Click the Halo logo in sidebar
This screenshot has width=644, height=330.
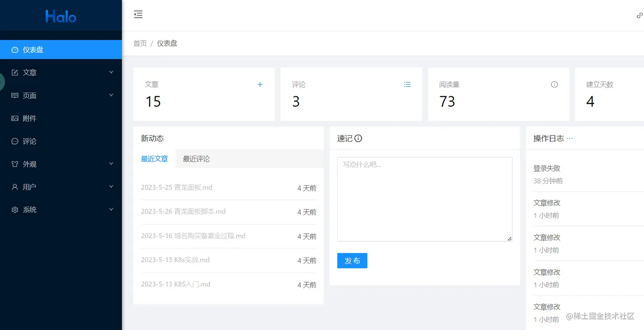pyautogui.click(x=61, y=17)
